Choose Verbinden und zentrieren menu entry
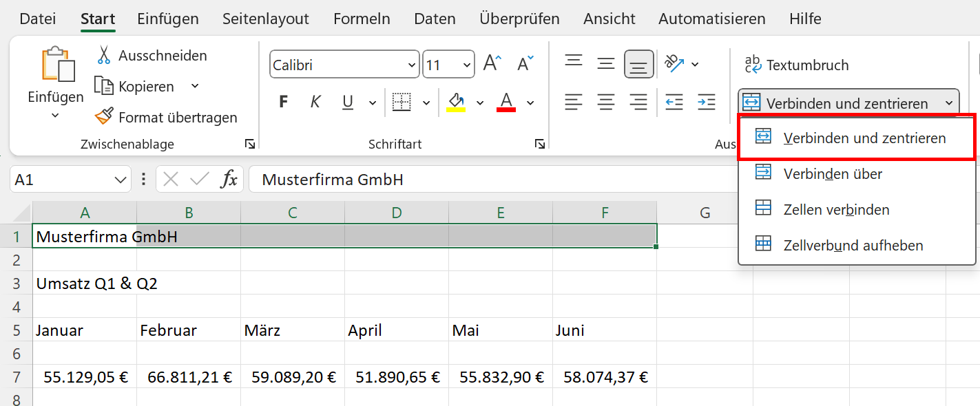 [x=857, y=138]
